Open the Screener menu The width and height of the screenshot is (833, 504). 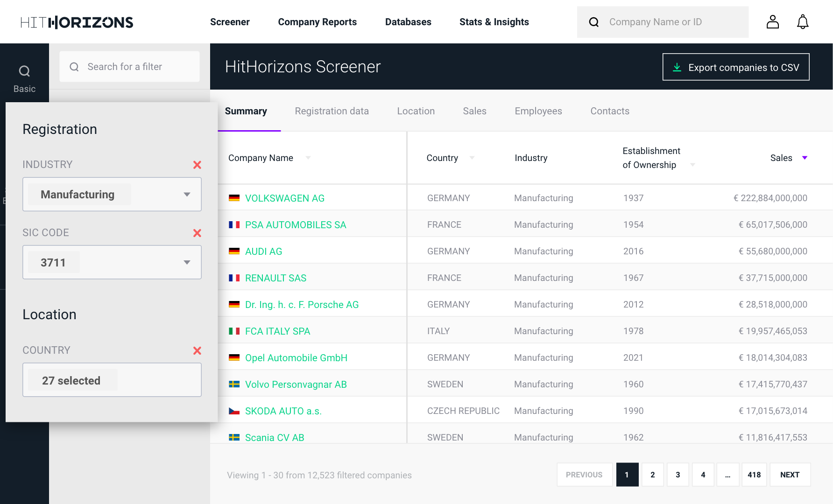click(230, 22)
